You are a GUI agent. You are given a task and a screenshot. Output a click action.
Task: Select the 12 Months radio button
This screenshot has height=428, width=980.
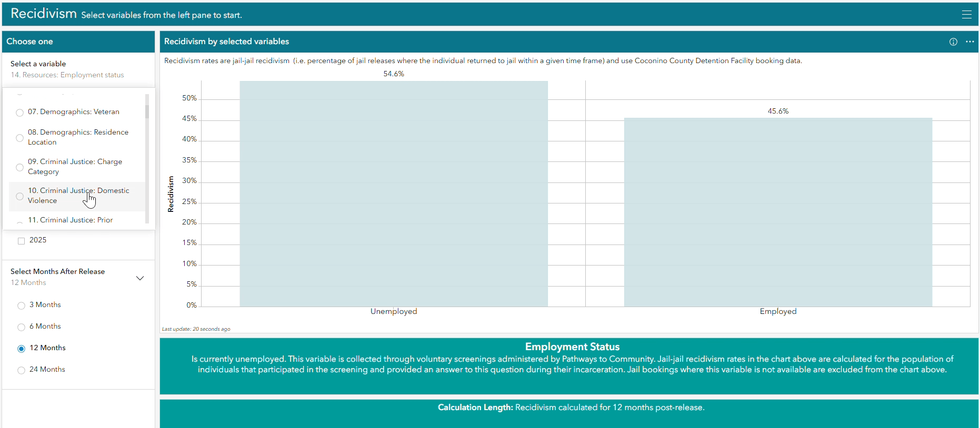(x=22, y=349)
